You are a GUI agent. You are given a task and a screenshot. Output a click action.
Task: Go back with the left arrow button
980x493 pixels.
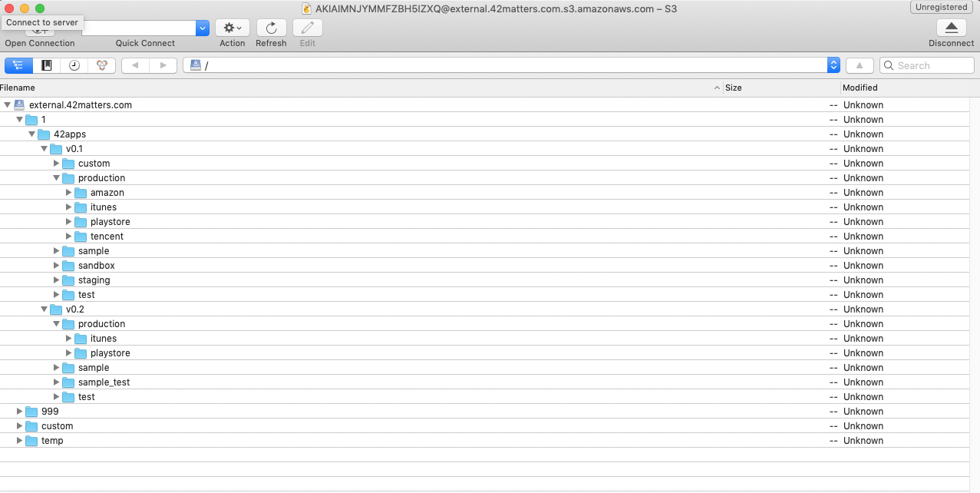point(135,65)
